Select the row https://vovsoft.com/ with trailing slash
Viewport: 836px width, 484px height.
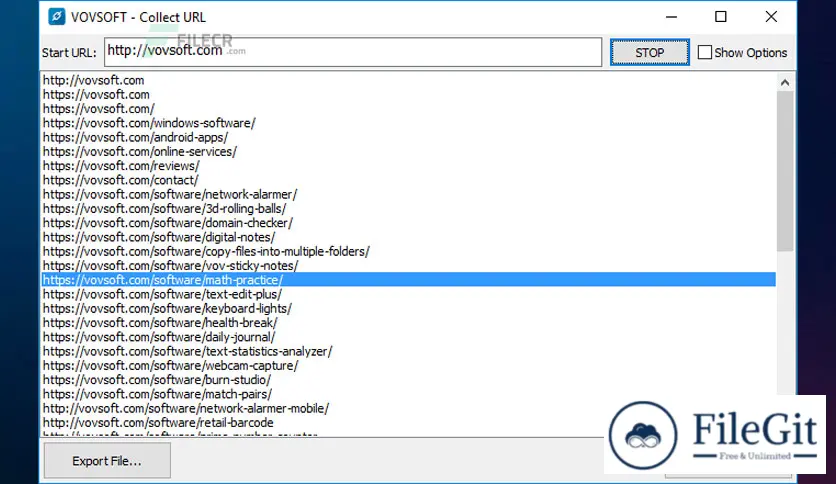click(x=409, y=109)
